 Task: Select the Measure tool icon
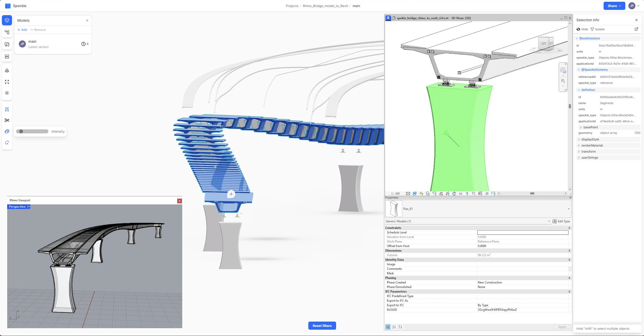click(7, 57)
